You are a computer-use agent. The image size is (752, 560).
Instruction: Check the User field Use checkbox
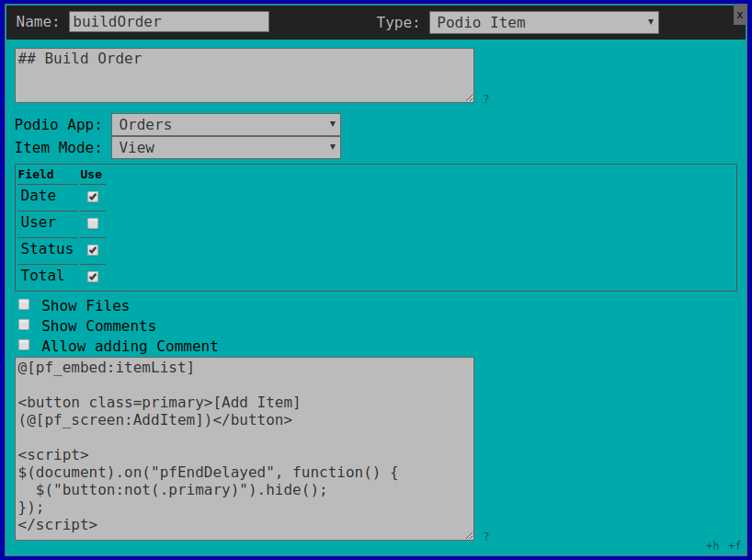93,223
